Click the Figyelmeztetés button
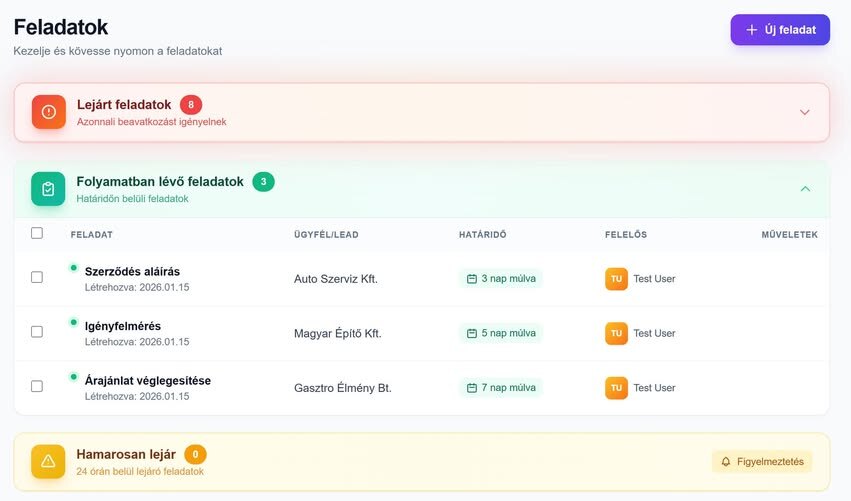This screenshot has height=501, width=851. (x=762, y=462)
